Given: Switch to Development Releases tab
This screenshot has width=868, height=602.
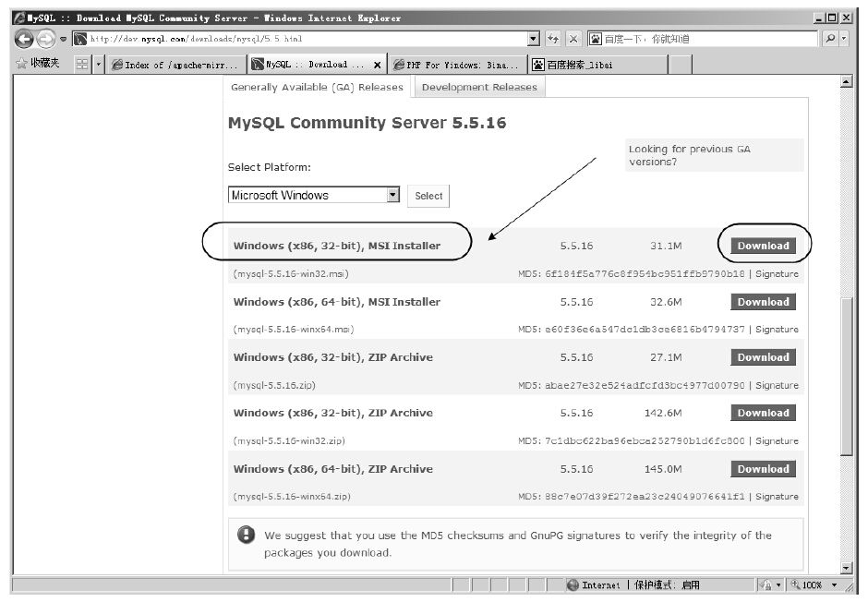Looking at the screenshot, I should [x=479, y=88].
